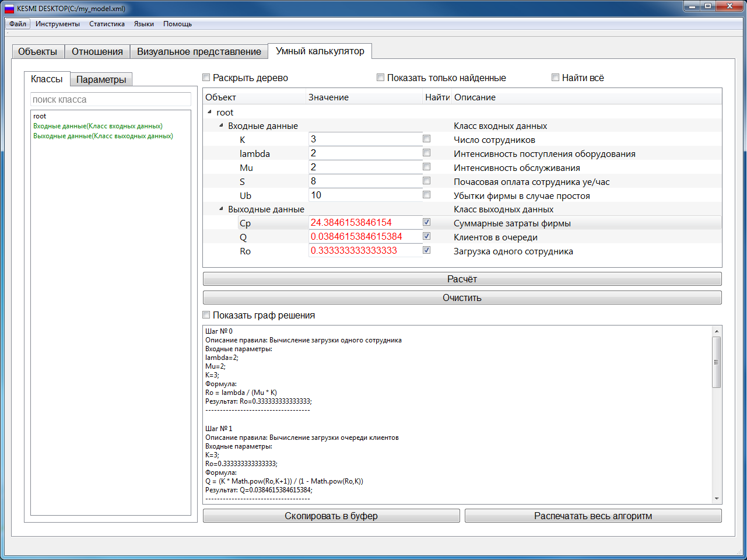Click description Убытки фирмы в случае простоя

coord(522,196)
